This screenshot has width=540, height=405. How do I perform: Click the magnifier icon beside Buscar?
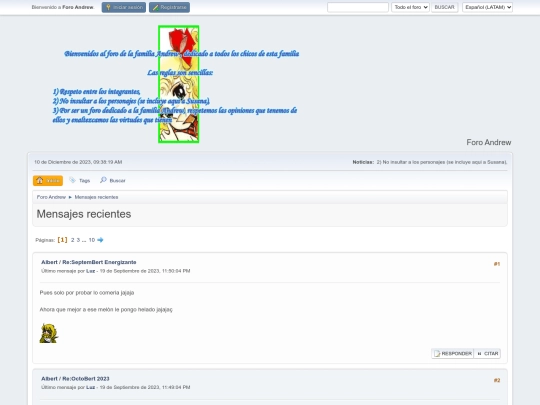point(103,180)
